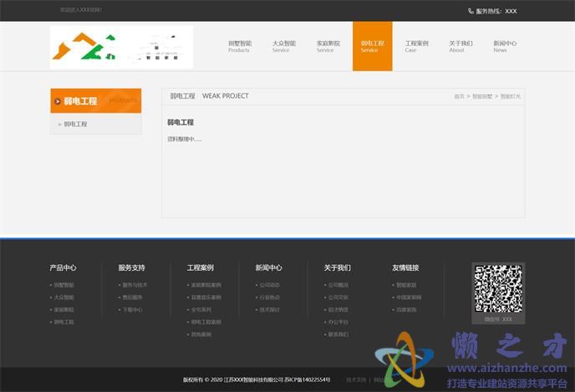Image resolution: width=575 pixels, height=392 pixels.
Task: Click the 苏ICP备 record number in footer
Action: point(308,380)
